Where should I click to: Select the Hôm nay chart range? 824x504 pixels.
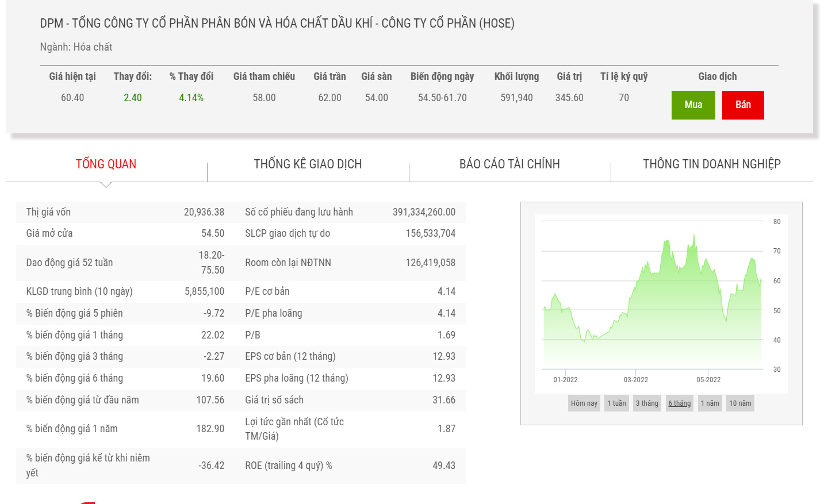584,403
